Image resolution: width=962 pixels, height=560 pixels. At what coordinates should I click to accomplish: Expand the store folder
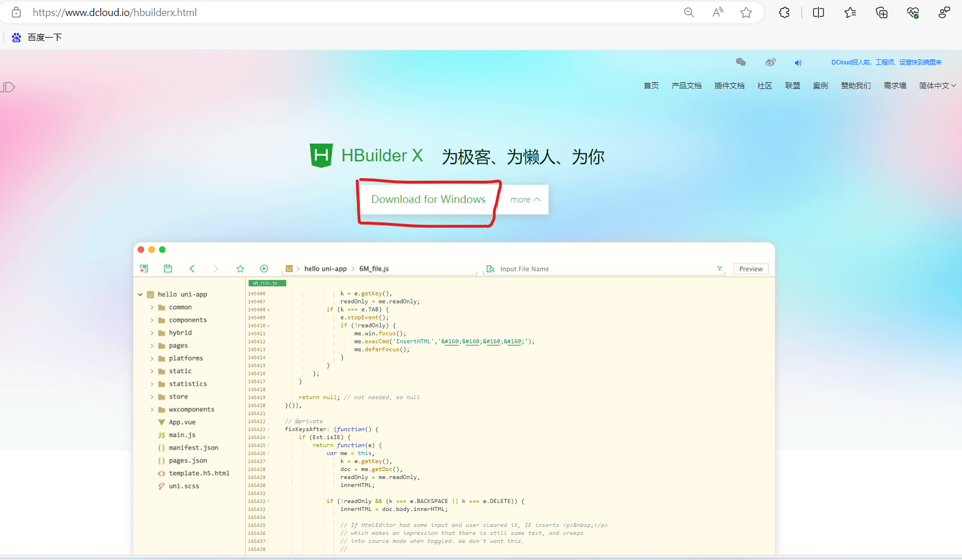click(x=152, y=397)
